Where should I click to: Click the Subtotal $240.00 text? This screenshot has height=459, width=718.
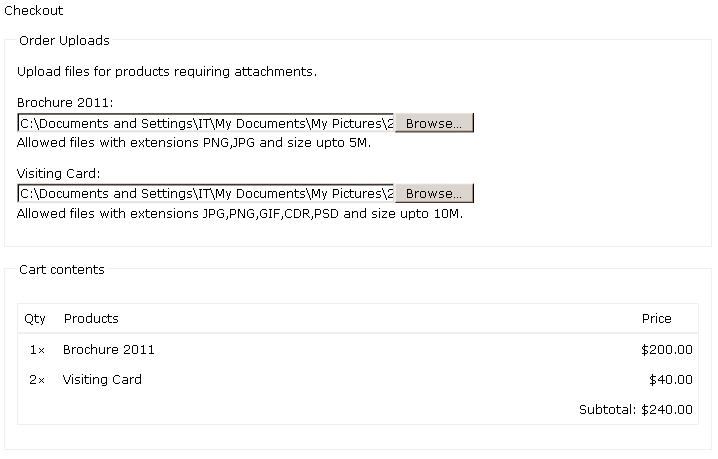click(636, 409)
